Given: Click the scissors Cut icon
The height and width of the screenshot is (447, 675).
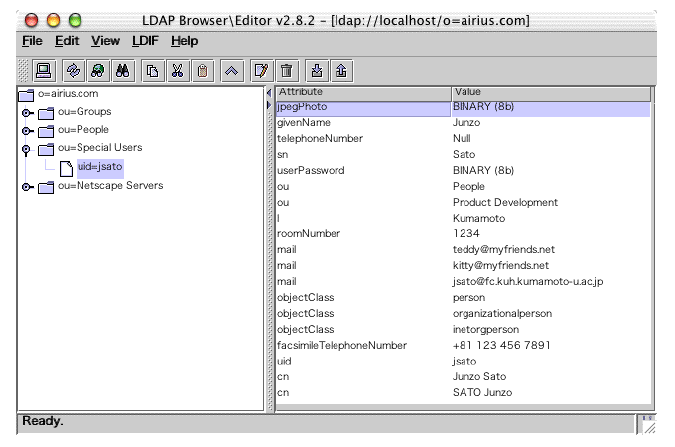Looking at the screenshot, I should click(x=177, y=71).
